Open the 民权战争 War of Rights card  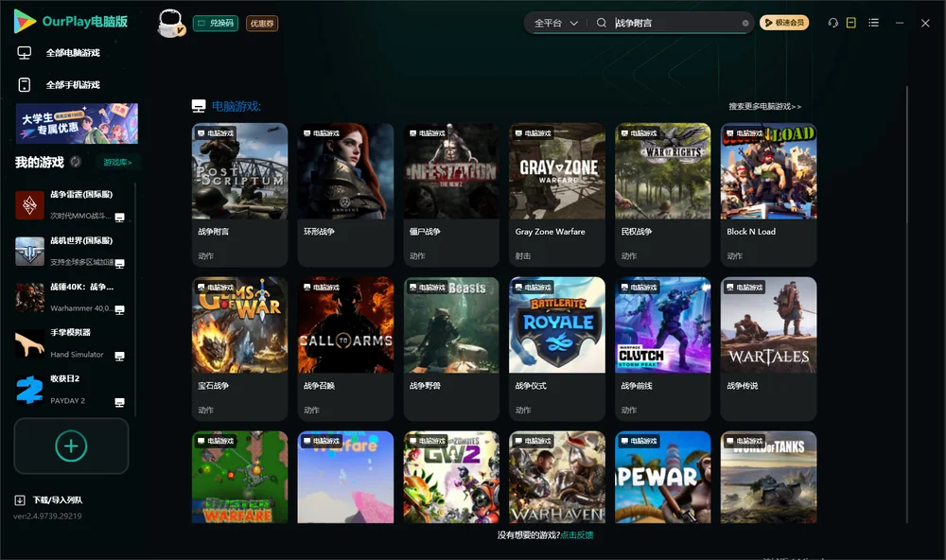(662, 194)
